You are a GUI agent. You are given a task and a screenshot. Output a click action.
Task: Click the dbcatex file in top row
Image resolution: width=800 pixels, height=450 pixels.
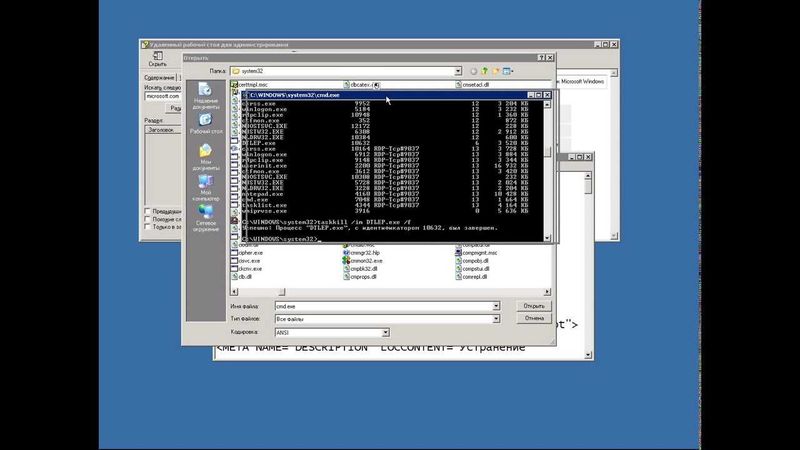(361, 85)
